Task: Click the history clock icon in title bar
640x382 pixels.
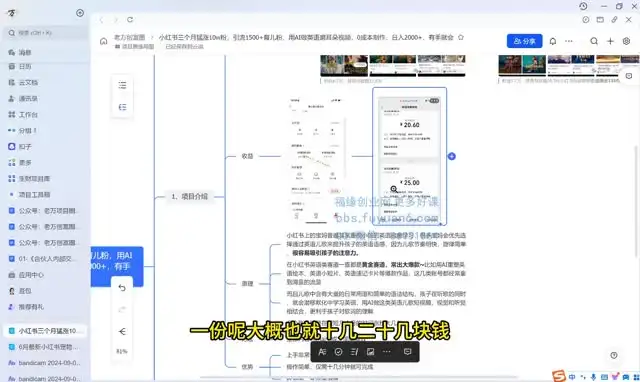Action: tap(583, 6)
